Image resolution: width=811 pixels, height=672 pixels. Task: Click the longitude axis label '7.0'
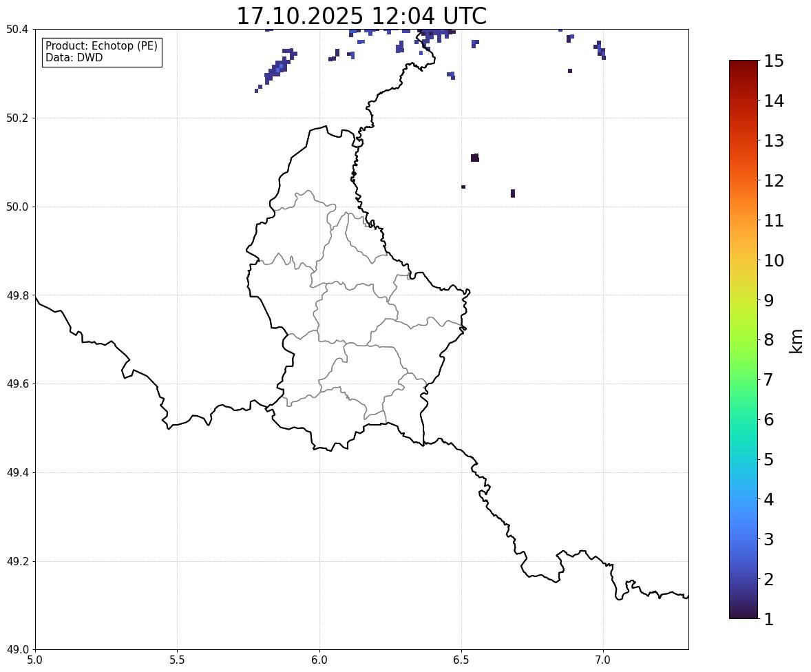(x=603, y=660)
